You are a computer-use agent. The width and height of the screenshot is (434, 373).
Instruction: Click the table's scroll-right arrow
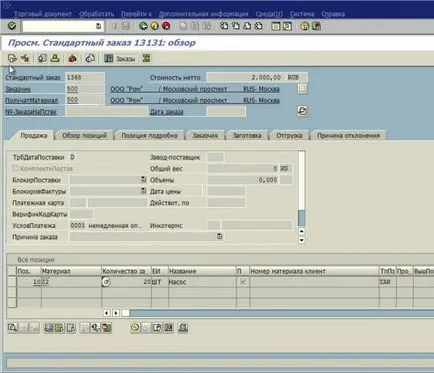pos(116,313)
